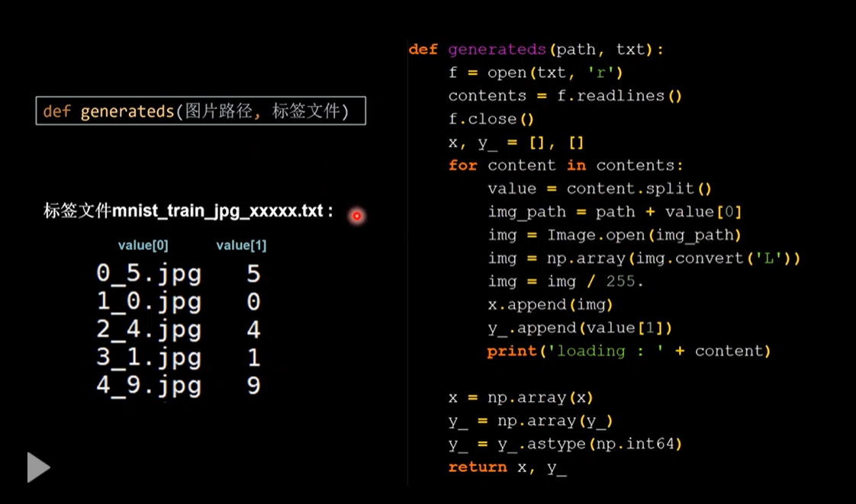856x504 pixels.
Task: Click the f.readlines() code line
Action: point(565,96)
